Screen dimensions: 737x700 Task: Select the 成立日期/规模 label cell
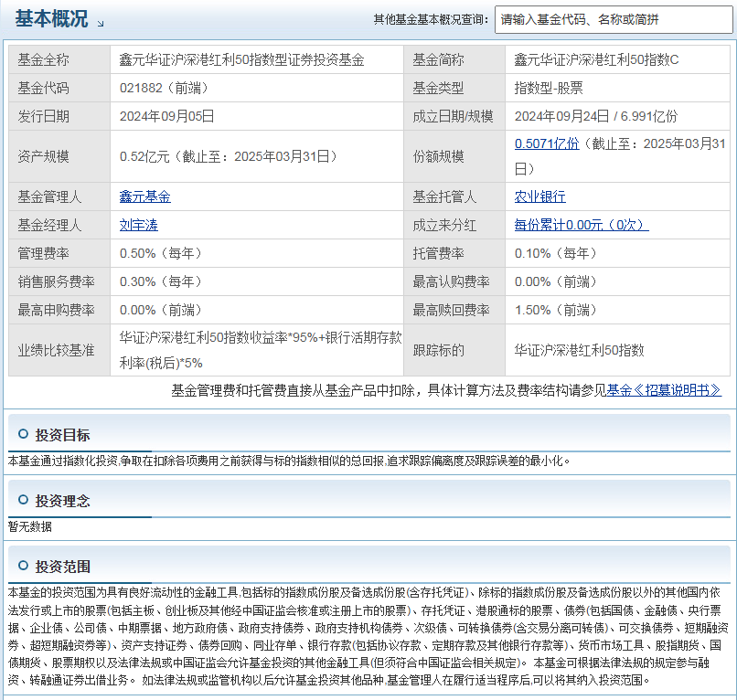(454, 116)
